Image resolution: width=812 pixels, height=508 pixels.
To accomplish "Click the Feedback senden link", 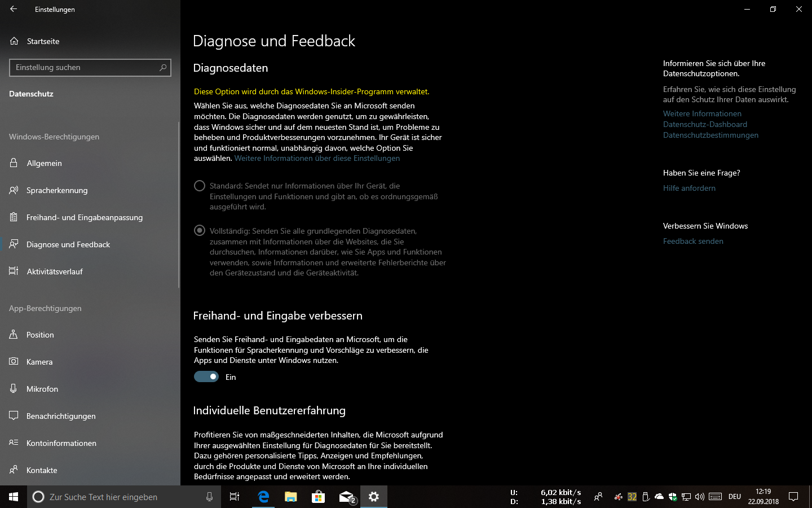I will [x=693, y=241].
